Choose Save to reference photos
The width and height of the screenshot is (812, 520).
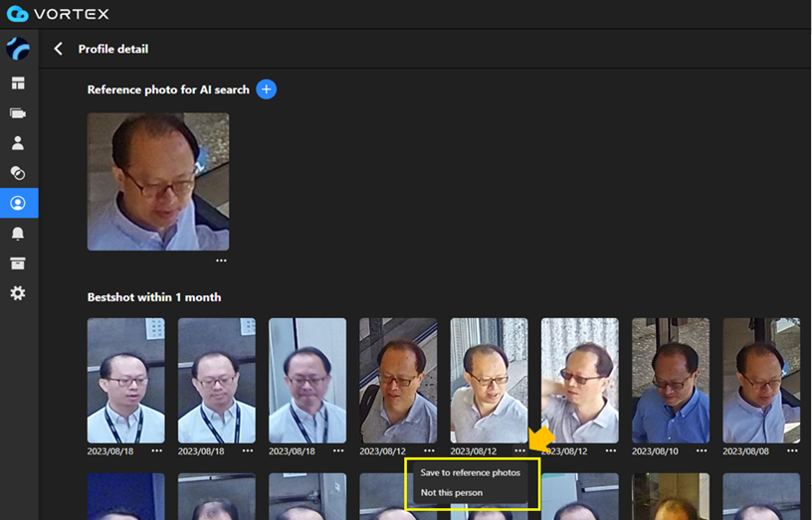pos(470,473)
